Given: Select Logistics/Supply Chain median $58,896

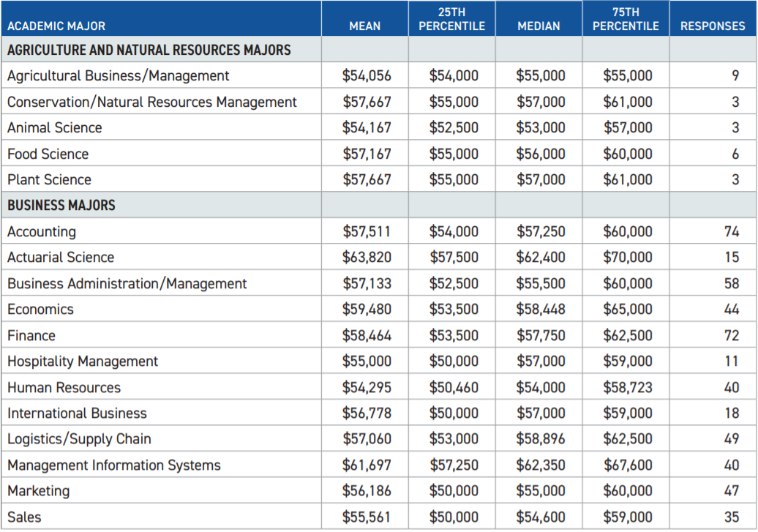Looking at the screenshot, I should coord(541,439).
